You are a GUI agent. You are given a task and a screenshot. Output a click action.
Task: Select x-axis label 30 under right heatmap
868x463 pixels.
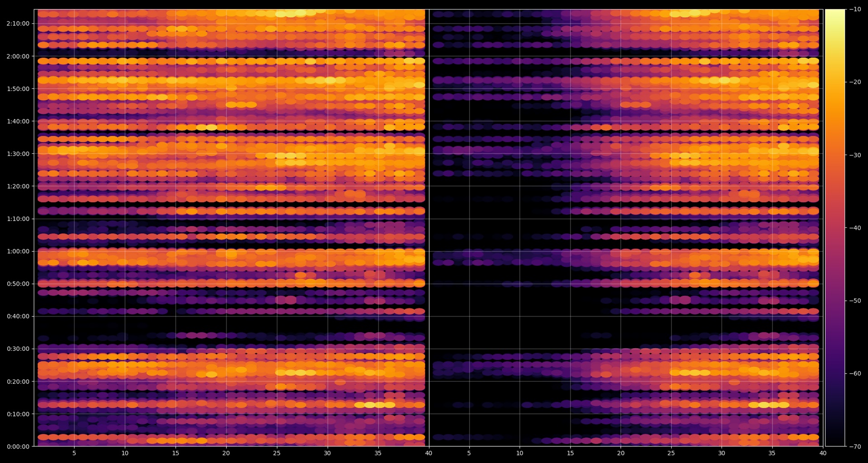[722, 453]
